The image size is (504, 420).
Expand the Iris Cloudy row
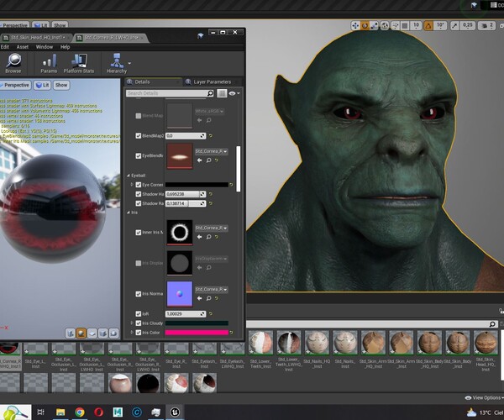pos(132,323)
